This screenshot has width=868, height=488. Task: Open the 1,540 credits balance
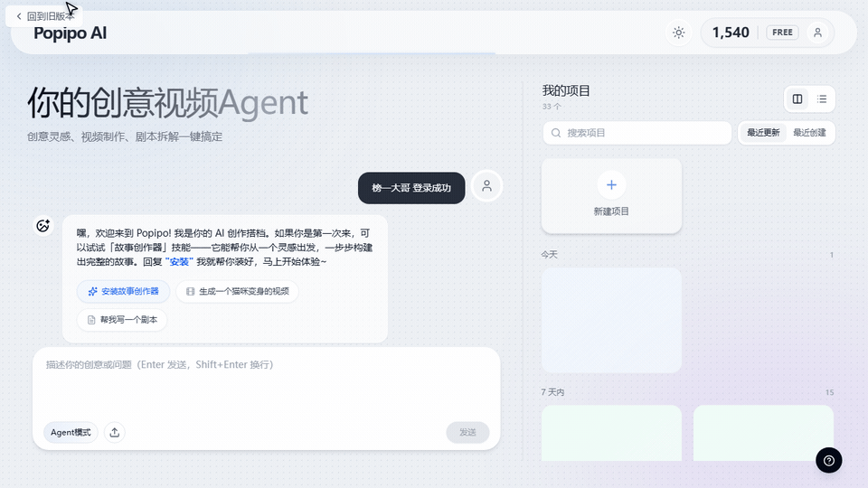coord(731,33)
